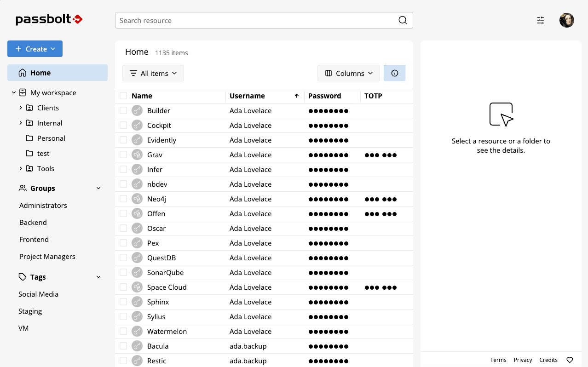
Task: Open the Columns dropdown
Action: pyautogui.click(x=349, y=73)
